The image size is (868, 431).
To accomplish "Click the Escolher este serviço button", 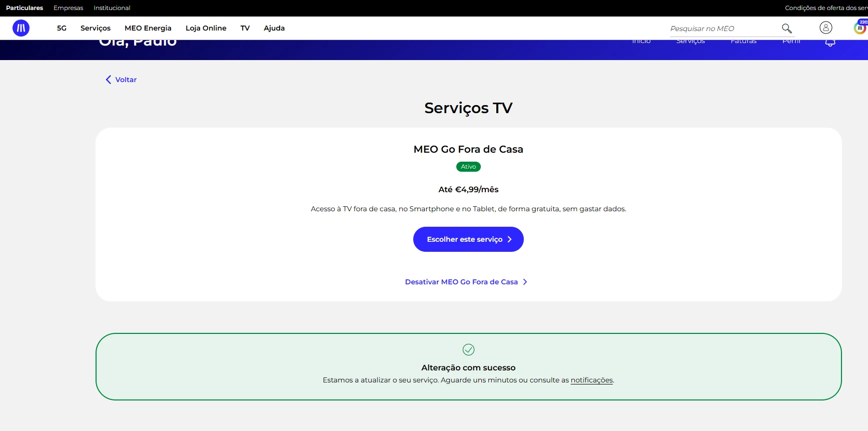I will point(468,239).
